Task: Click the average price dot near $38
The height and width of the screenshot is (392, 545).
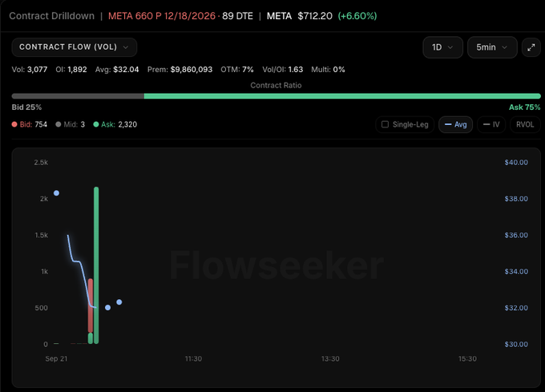Action: [x=56, y=193]
